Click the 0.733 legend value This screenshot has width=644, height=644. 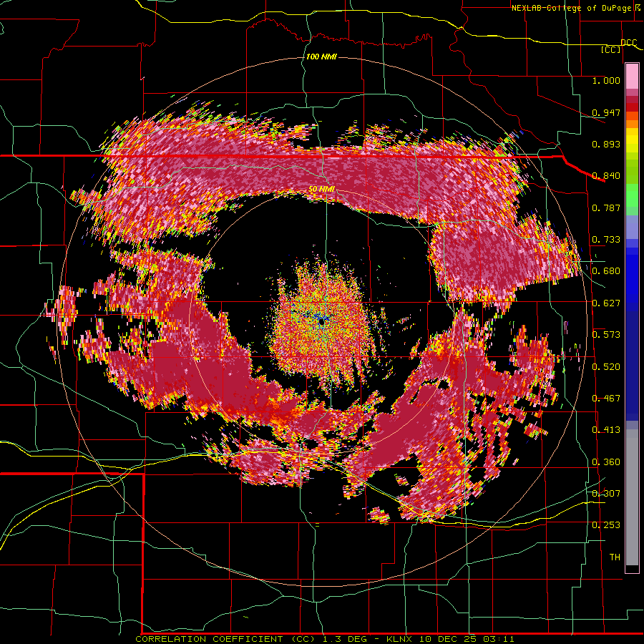click(606, 240)
